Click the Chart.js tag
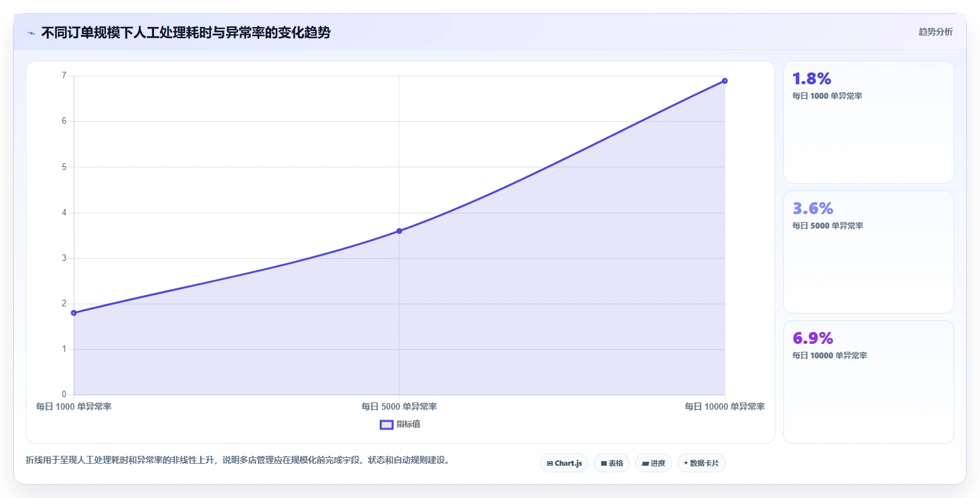980x498 pixels. pyautogui.click(x=564, y=463)
